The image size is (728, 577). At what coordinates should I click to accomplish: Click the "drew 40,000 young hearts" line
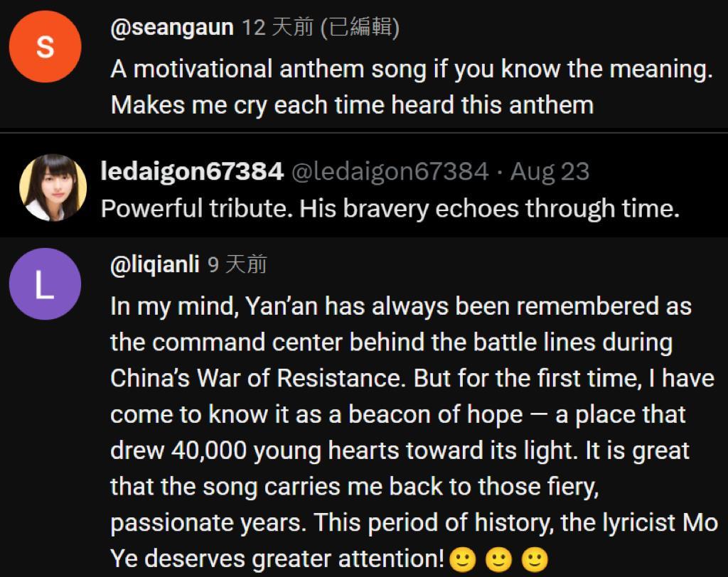[400, 451]
